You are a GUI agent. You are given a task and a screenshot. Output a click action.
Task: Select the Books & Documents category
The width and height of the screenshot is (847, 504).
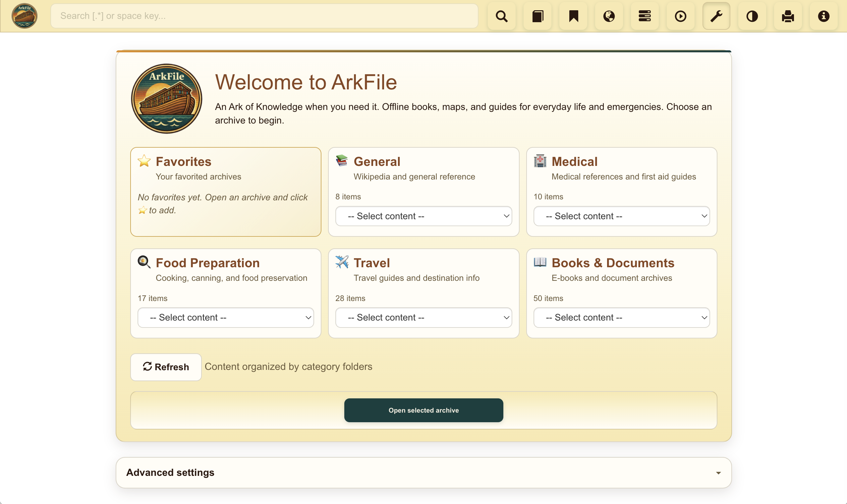click(x=621, y=293)
